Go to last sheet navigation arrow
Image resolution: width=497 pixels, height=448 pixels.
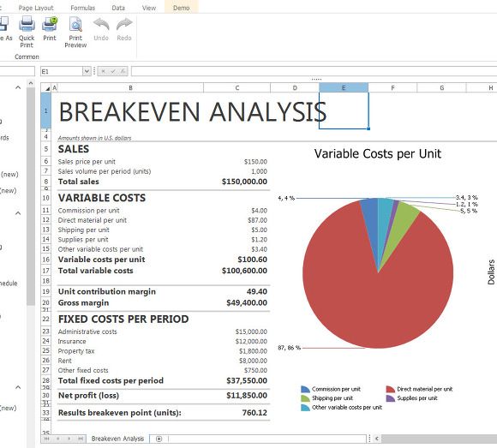81,439
